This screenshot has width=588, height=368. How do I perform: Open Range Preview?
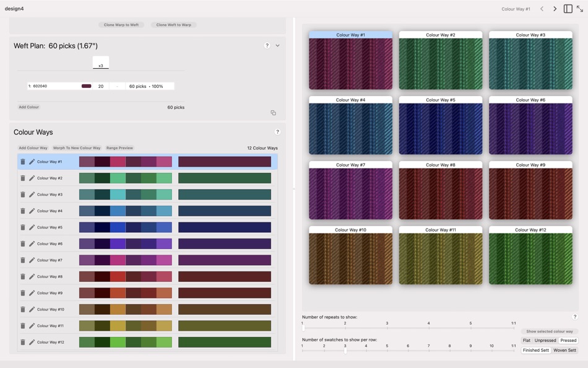pyautogui.click(x=119, y=148)
